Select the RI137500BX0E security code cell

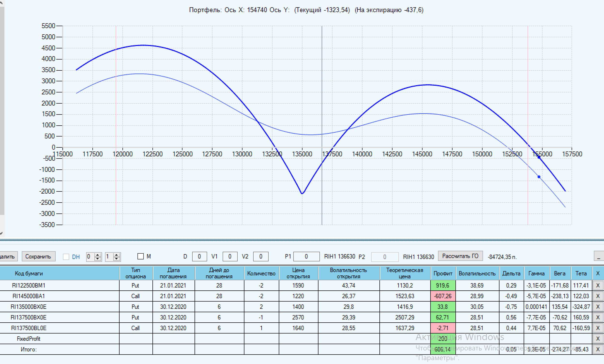tap(29, 318)
